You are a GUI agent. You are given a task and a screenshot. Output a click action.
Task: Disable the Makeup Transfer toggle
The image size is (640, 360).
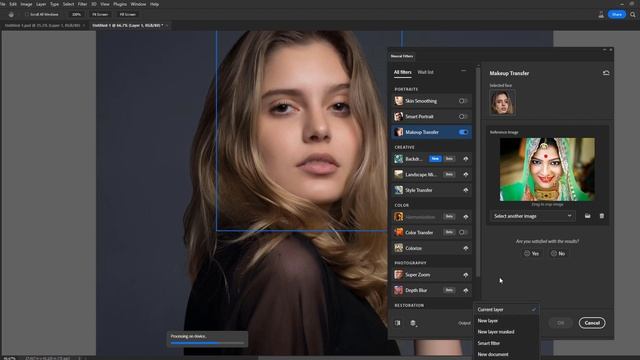coord(463,132)
